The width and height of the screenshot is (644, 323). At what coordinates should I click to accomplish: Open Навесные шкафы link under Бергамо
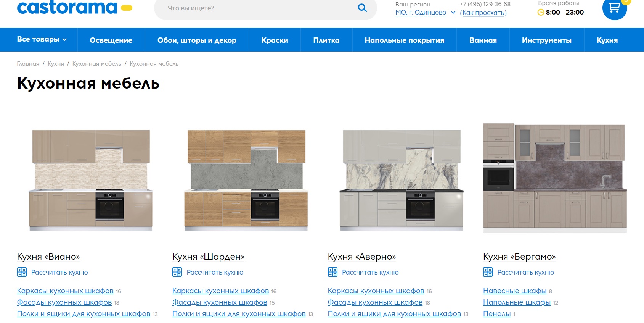pyautogui.click(x=514, y=291)
